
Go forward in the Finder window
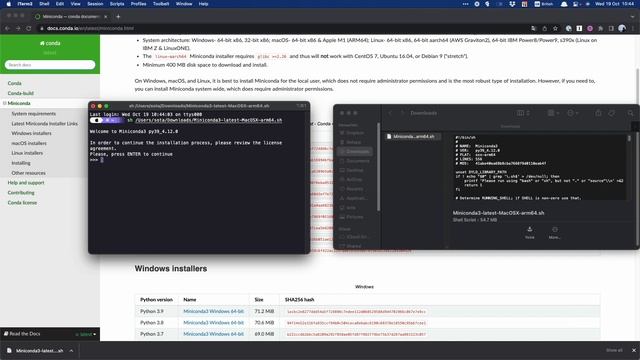pos(402,113)
